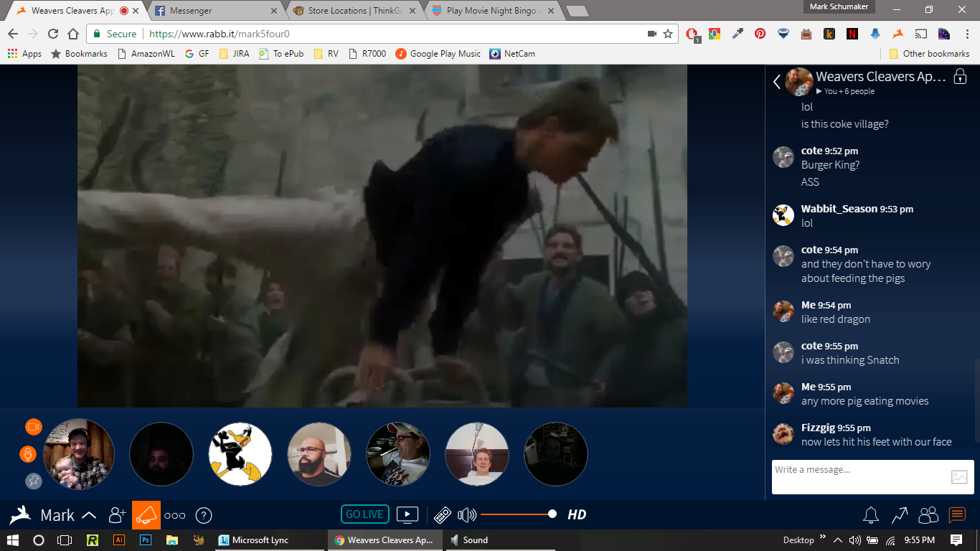Screen dimensions: 980x551
Task: Toggle the camera button beside the avatars
Action: click(34, 427)
